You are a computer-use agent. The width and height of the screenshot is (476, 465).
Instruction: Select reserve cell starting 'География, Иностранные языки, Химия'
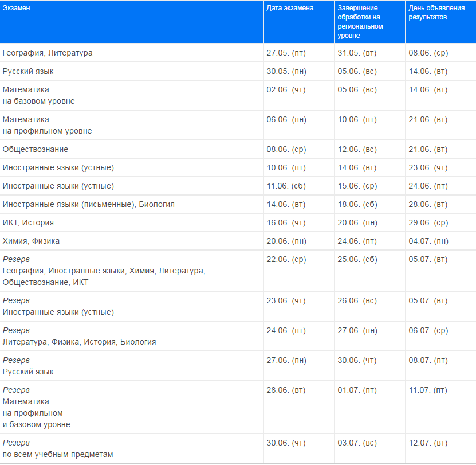pyautogui.click(x=131, y=271)
